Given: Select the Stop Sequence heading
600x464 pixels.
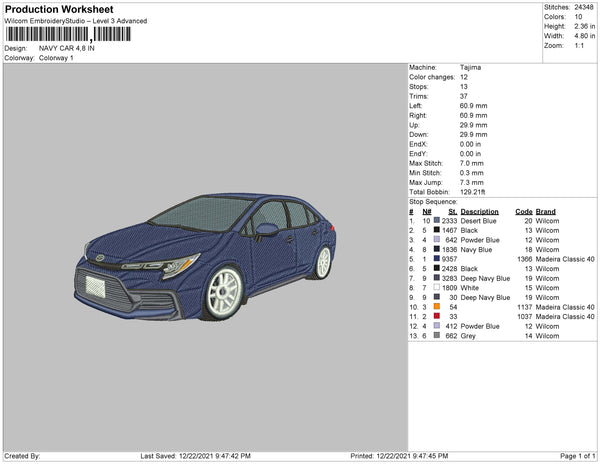Looking at the screenshot, I should click(433, 202).
